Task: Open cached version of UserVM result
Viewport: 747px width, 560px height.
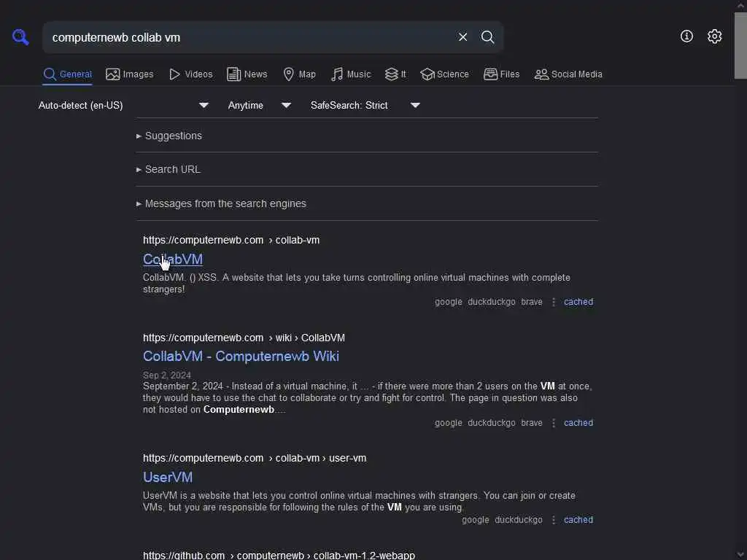Action: pyautogui.click(x=578, y=520)
